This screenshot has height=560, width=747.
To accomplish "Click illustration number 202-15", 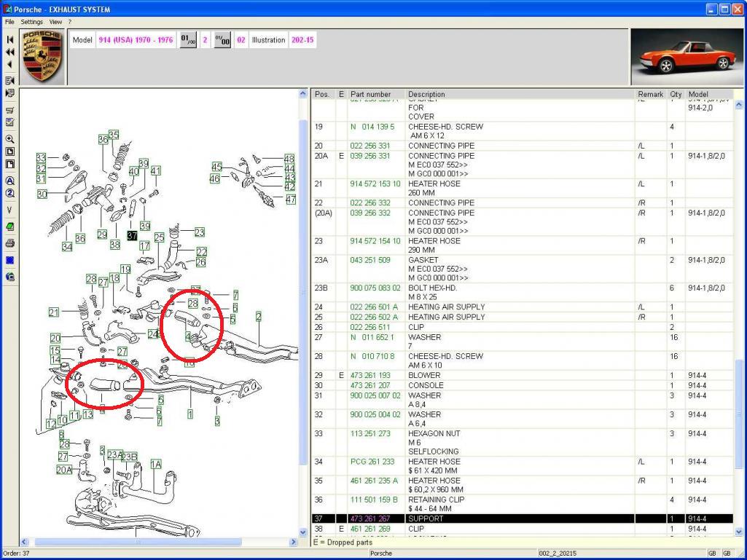I will coord(302,40).
